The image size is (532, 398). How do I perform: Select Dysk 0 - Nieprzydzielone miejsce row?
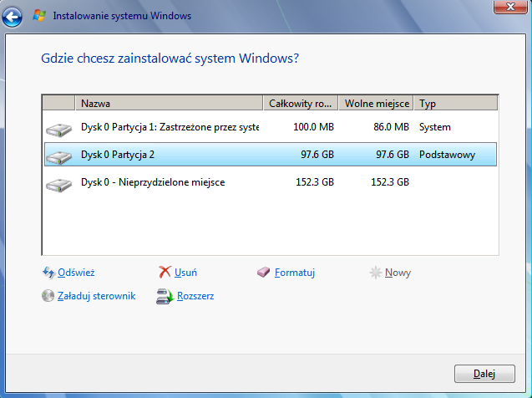coord(271,182)
